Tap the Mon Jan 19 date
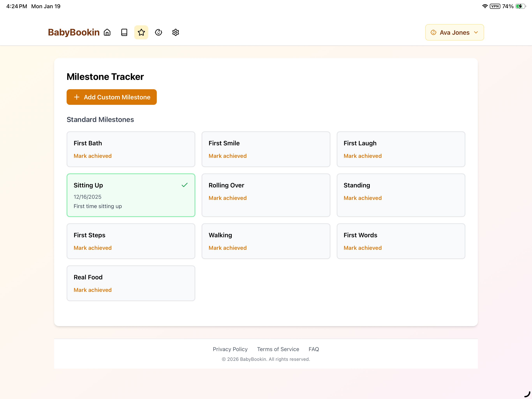The height and width of the screenshot is (399, 532). (46, 6)
